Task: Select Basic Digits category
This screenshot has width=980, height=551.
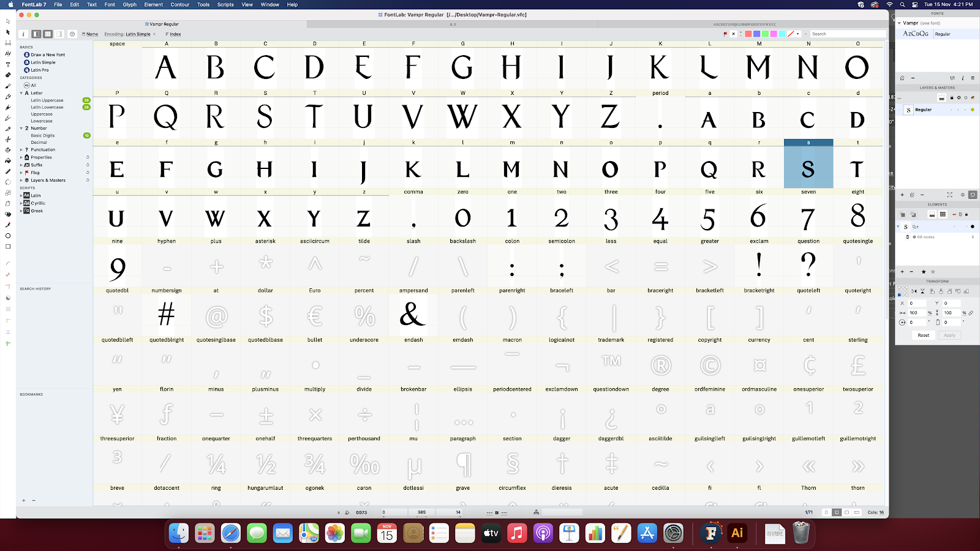Action: click(43, 135)
